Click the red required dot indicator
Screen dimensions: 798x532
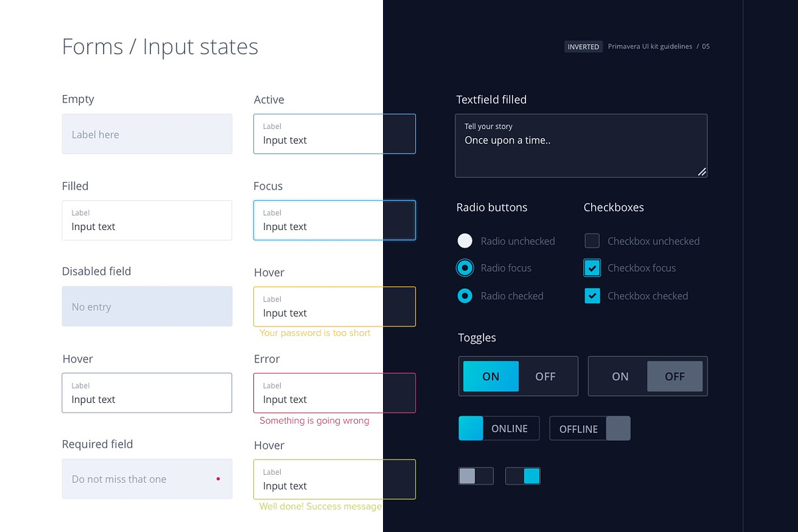pos(218,479)
